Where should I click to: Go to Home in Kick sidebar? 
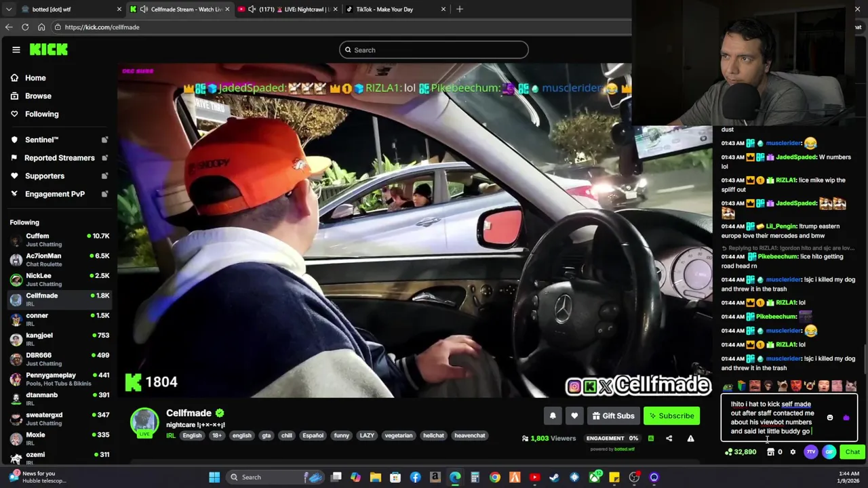pyautogui.click(x=35, y=78)
